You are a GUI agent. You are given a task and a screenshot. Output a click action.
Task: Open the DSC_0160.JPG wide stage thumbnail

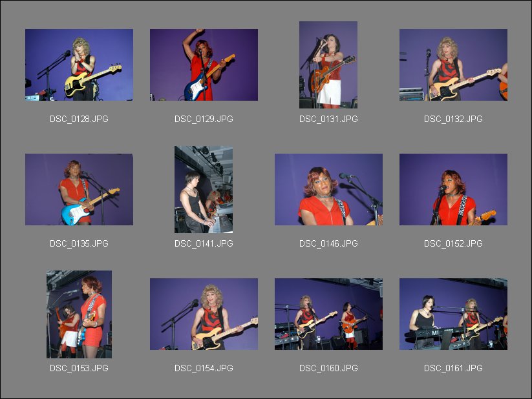tap(328, 314)
